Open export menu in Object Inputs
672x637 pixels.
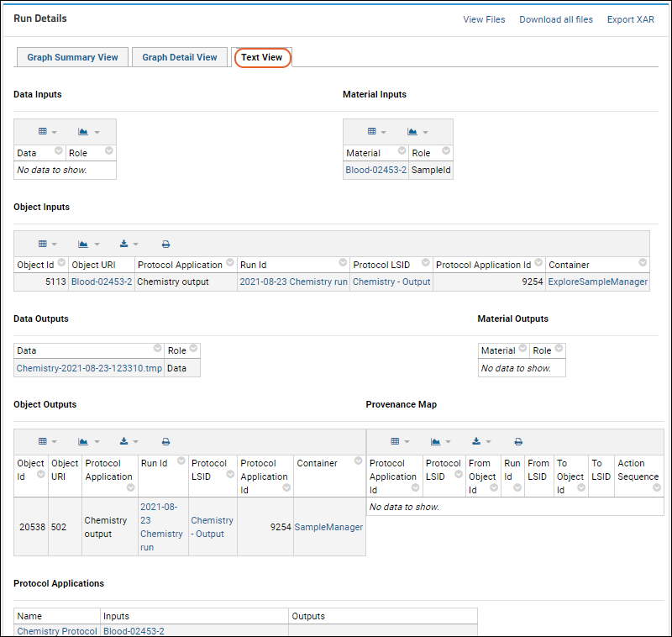tap(129, 244)
